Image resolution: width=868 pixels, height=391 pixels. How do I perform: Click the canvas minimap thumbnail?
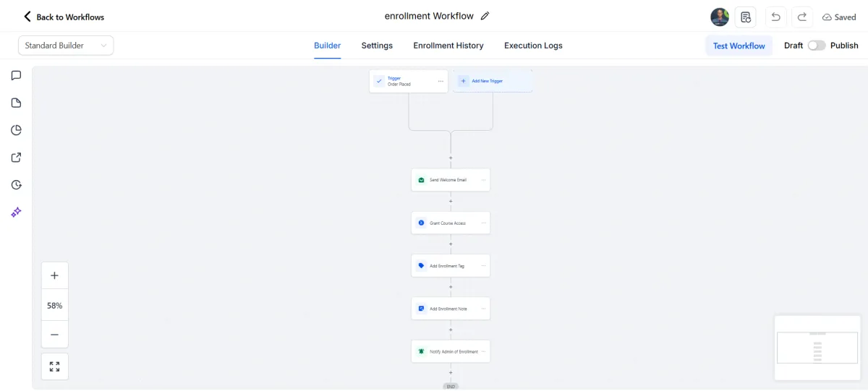pos(816,348)
